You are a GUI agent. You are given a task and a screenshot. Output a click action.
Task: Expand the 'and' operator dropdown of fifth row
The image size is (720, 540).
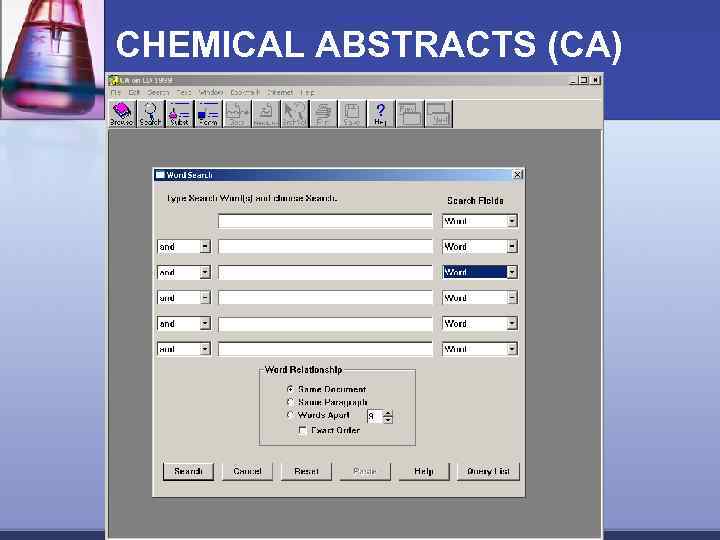205,323
